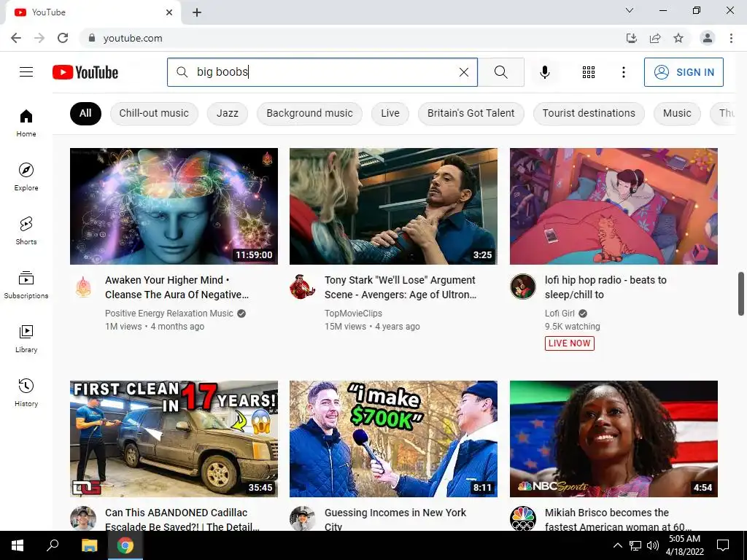Click Mikiah Brisco video title
The height and width of the screenshot is (560, 747).
click(x=618, y=519)
